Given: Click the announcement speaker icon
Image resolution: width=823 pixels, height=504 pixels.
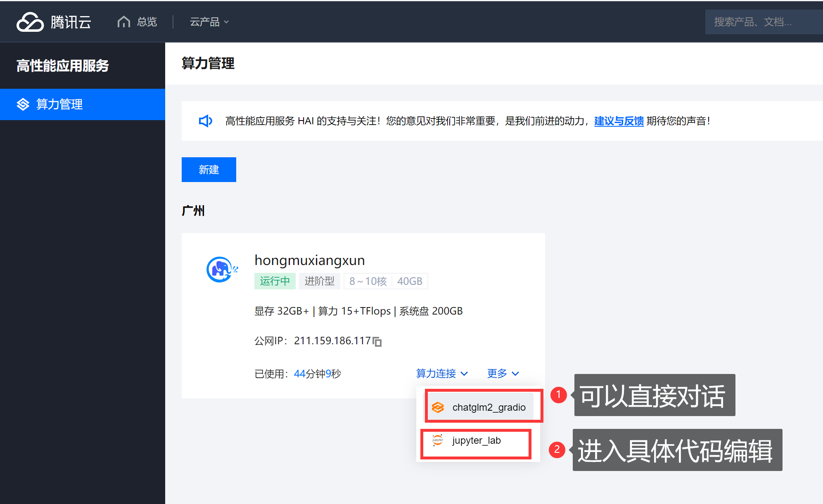Looking at the screenshot, I should (205, 121).
